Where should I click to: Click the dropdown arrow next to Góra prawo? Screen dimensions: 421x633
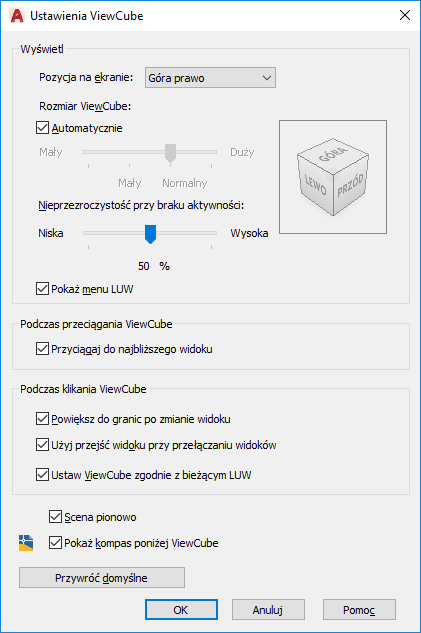267,78
